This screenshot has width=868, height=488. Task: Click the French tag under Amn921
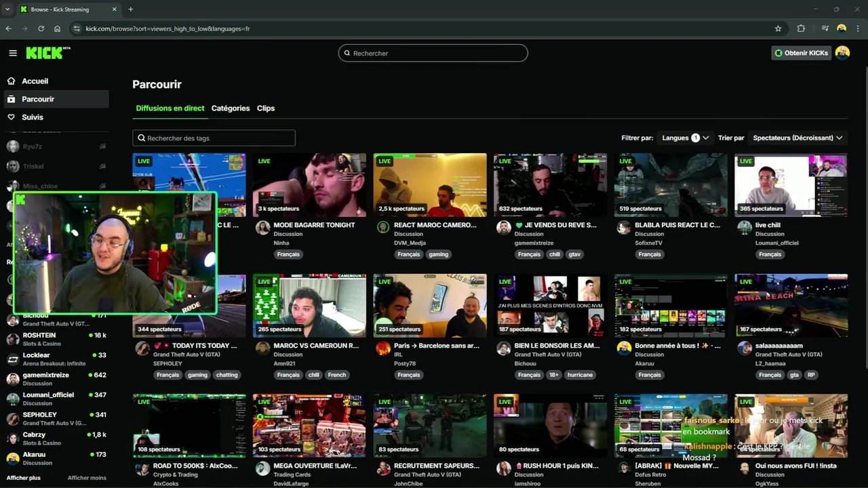(x=336, y=375)
